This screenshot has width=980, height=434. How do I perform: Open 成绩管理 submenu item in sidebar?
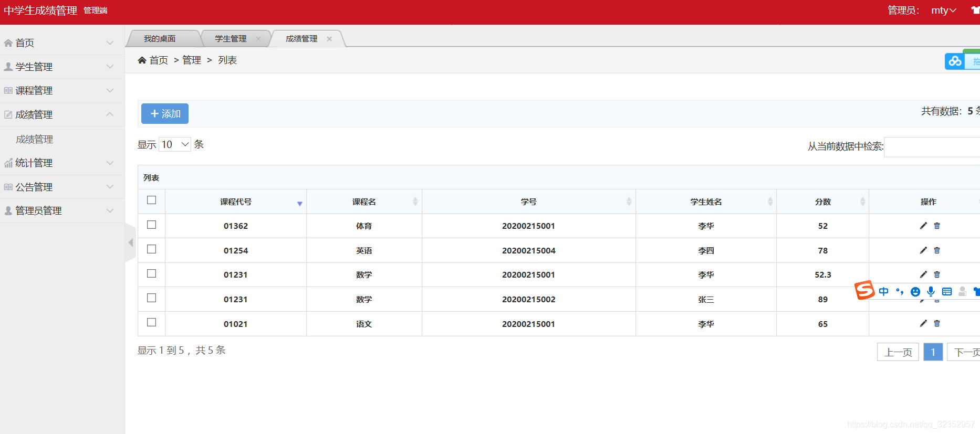coord(35,139)
